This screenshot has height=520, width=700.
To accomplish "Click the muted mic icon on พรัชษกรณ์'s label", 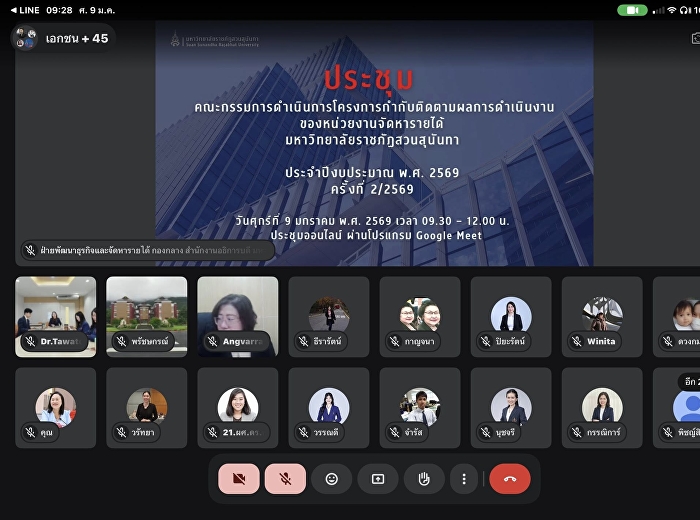I will coord(121,341).
